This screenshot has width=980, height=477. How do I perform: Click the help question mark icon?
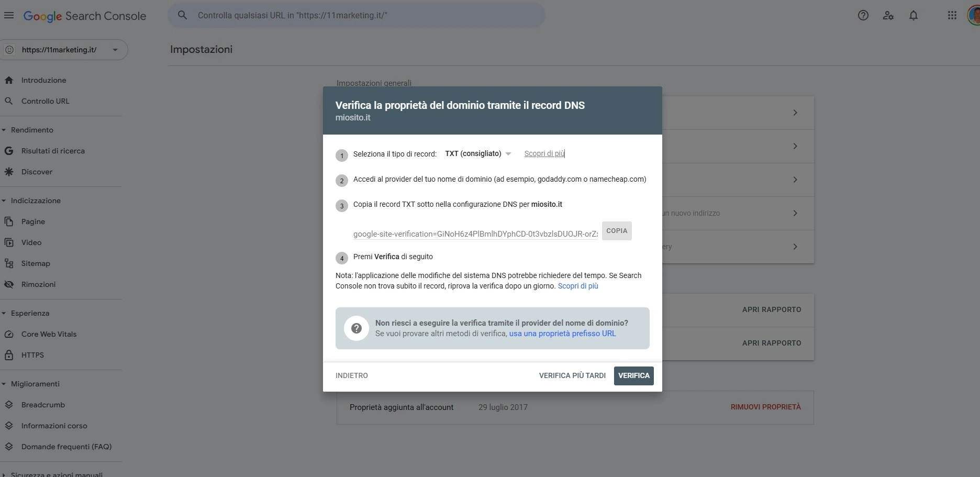(x=863, y=15)
